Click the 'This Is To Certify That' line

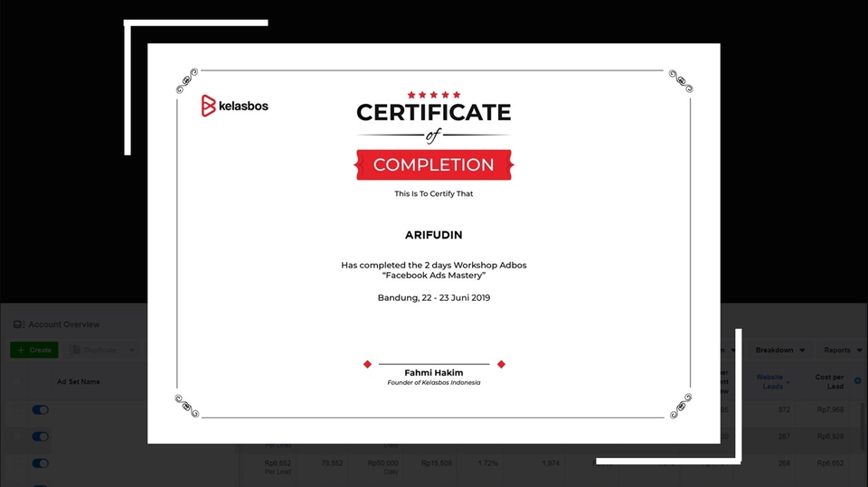click(433, 193)
